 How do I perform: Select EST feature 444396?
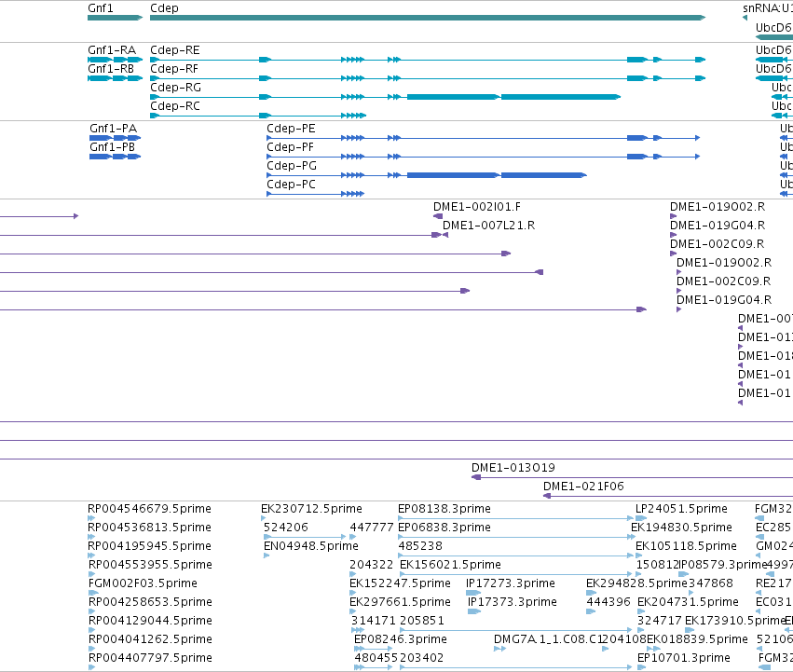tap(608, 602)
